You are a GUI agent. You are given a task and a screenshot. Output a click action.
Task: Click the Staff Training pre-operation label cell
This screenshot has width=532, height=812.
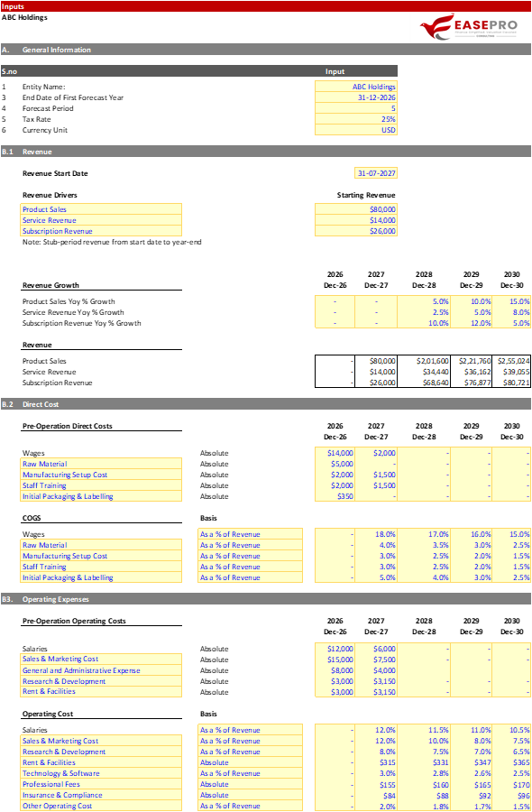[x=101, y=485]
